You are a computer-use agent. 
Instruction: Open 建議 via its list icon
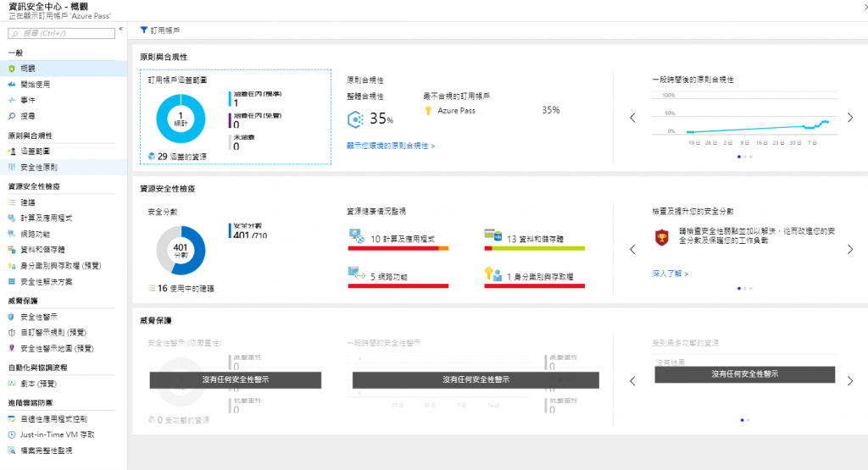click(12, 202)
